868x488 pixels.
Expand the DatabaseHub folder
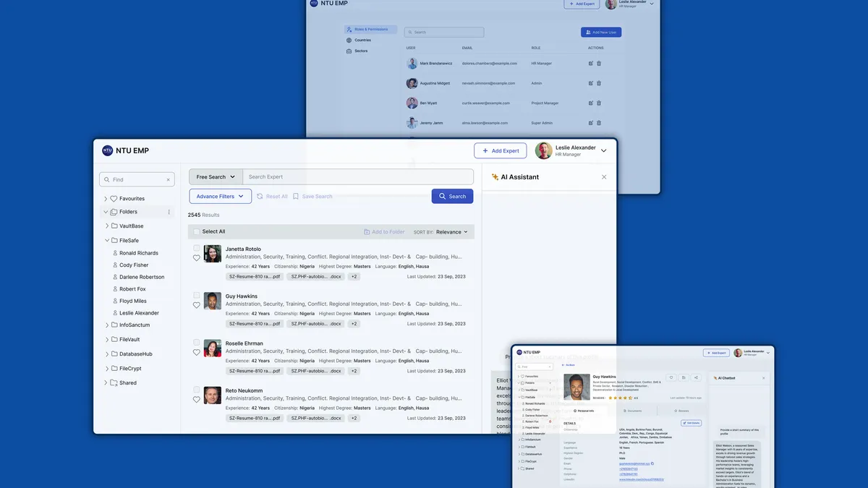tap(106, 354)
